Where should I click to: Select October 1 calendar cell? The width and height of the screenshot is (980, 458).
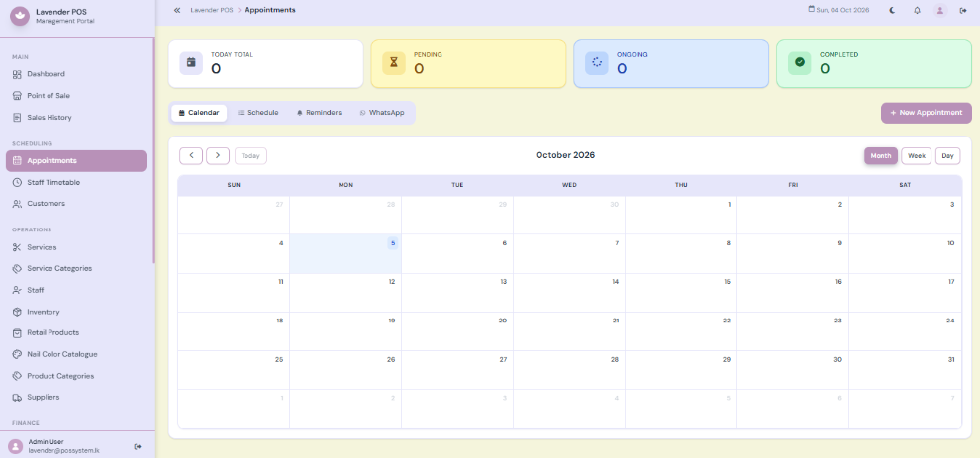[x=681, y=215]
